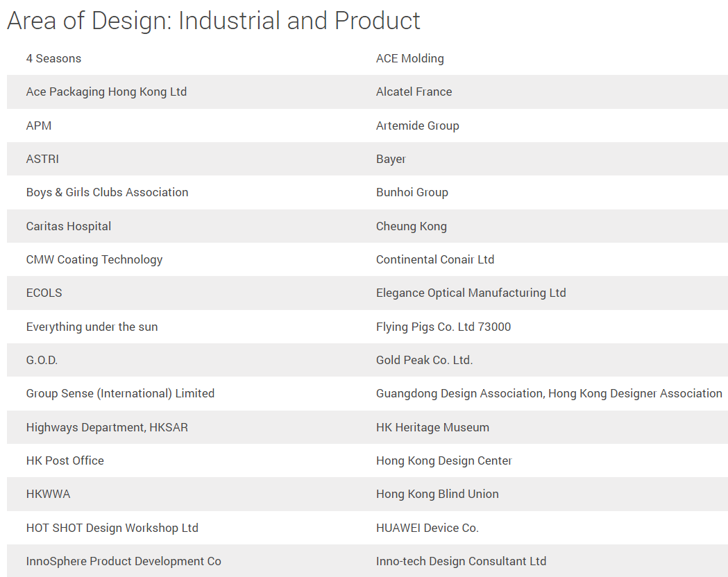
Task: Select 'Gold Peak Co. Ltd.'
Action: pyautogui.click(x=424, y=361)
